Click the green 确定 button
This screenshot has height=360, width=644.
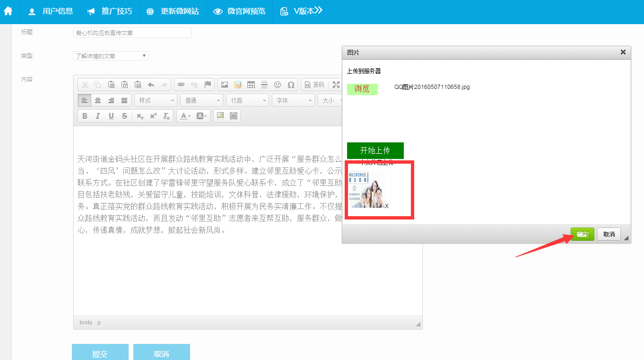(x=582, y=234)
